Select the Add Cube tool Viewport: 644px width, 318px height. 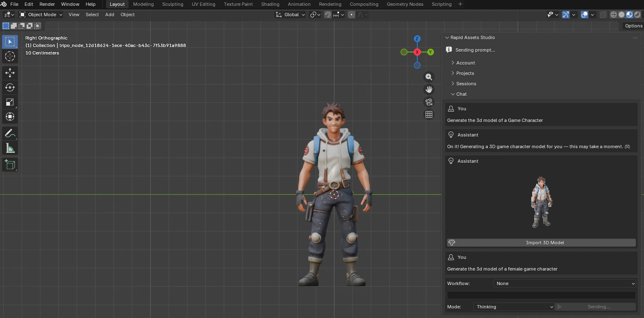point(10,165)
